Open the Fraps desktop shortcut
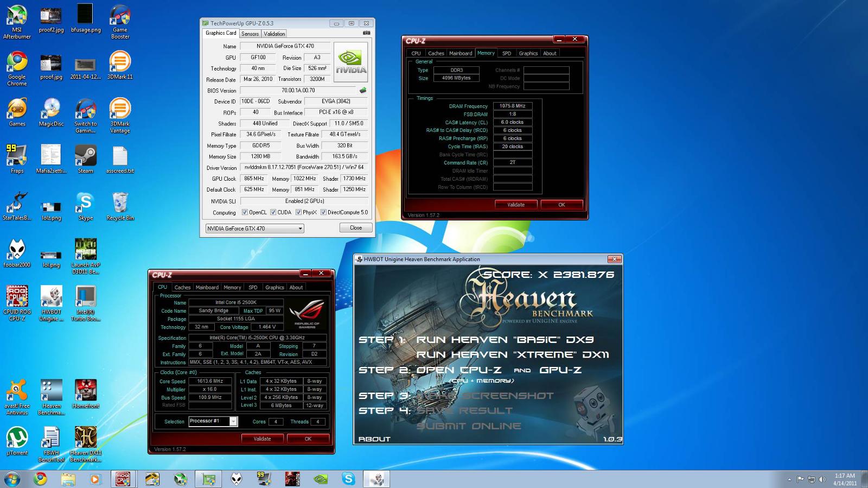The image size is (868, 488). 17,159
